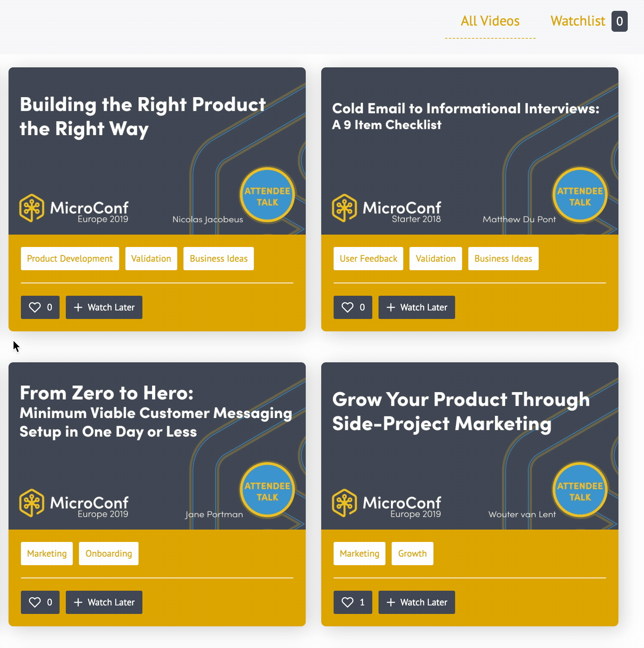Image resolution: width=644 pixels, height=648 pixels.
Task: Open the 'Grow Your Product' video thumbnail
Action: click(x=469, y=445)
